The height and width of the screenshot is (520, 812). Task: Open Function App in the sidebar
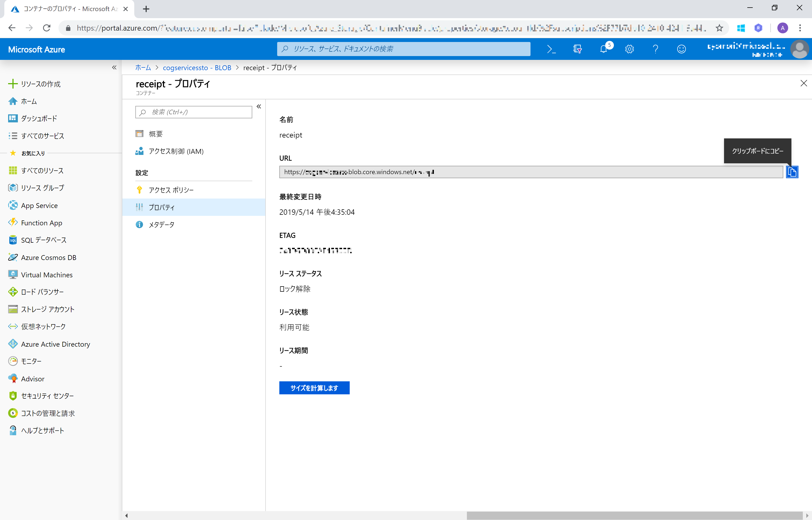42,223
